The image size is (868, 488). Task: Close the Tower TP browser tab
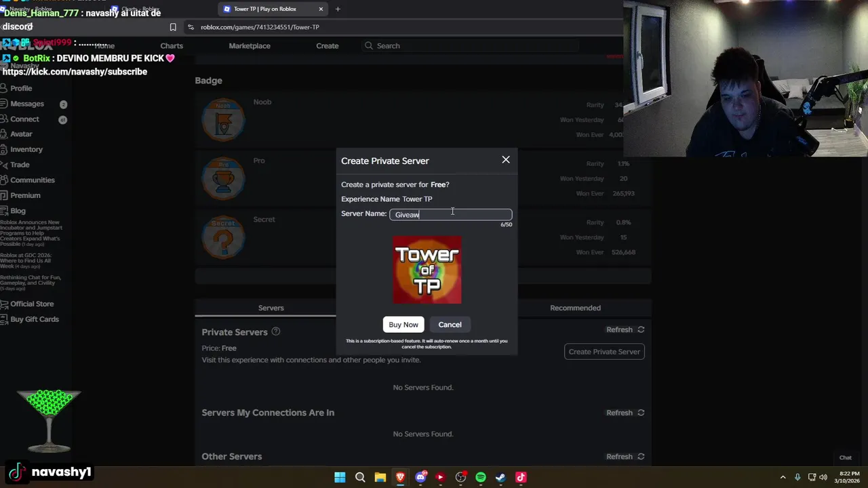(321, 9)
